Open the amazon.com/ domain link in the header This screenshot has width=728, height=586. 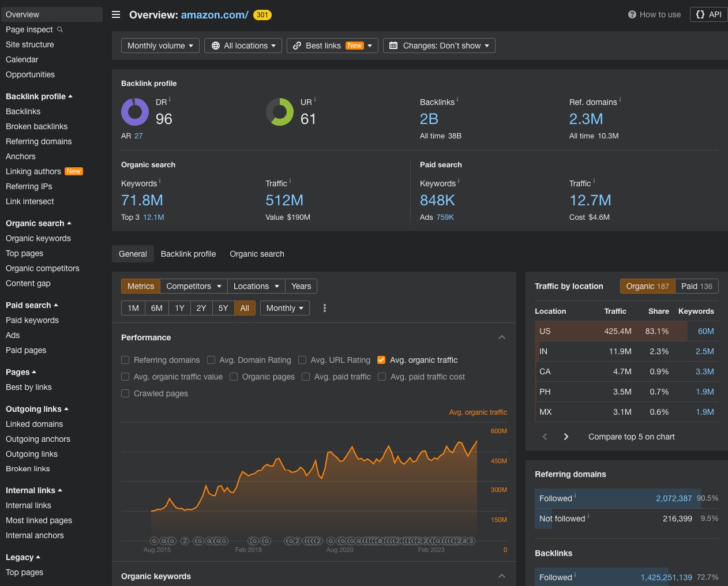[215, 15]
